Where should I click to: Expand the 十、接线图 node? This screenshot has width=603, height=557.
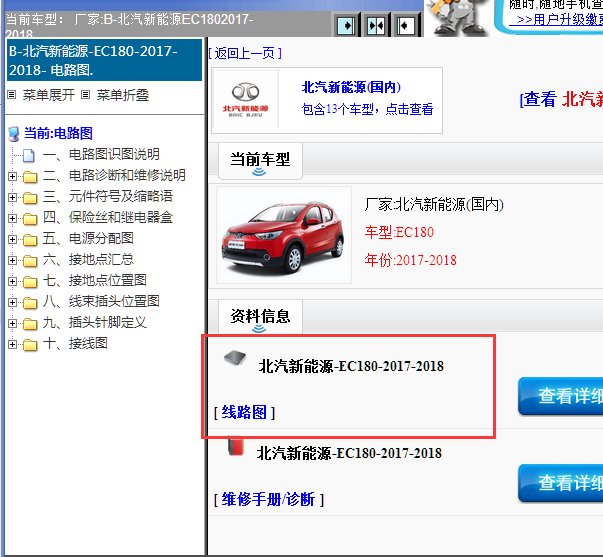pos(12,345)
